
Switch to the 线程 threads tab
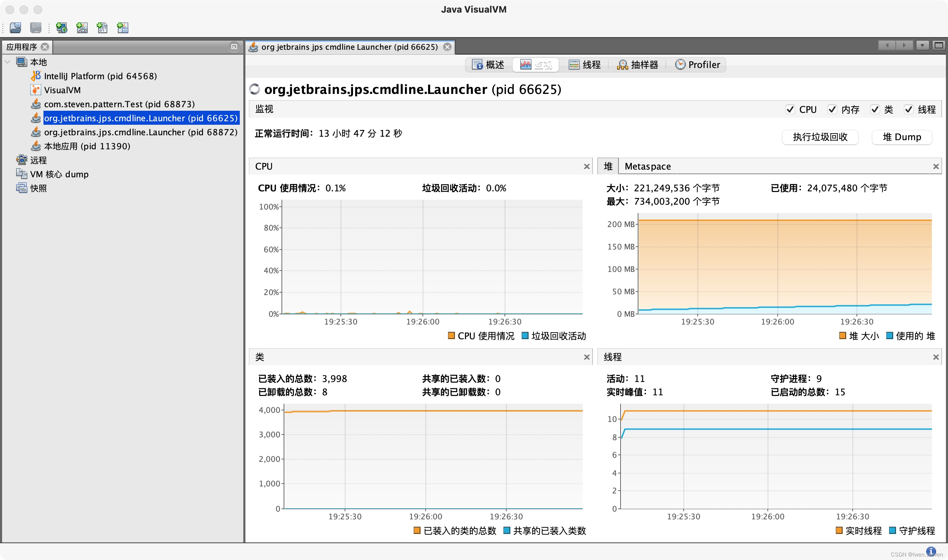coord(584,64)
